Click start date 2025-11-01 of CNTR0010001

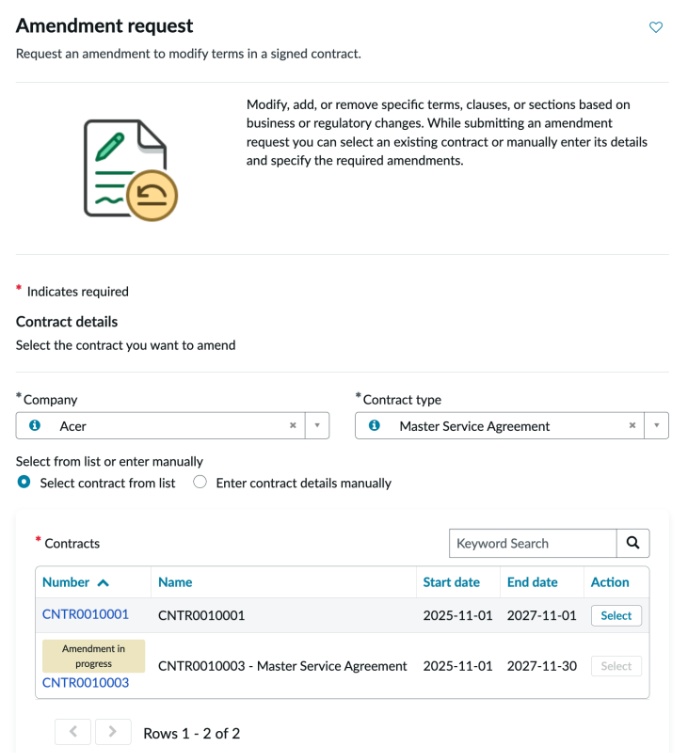(458, 616)
